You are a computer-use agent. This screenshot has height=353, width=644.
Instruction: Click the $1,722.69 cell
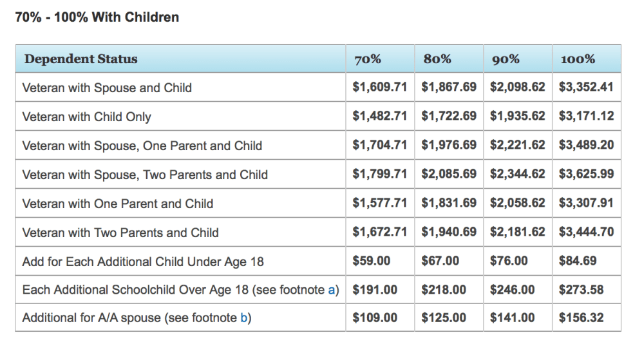pyautogui.click(x=449, y=117)
